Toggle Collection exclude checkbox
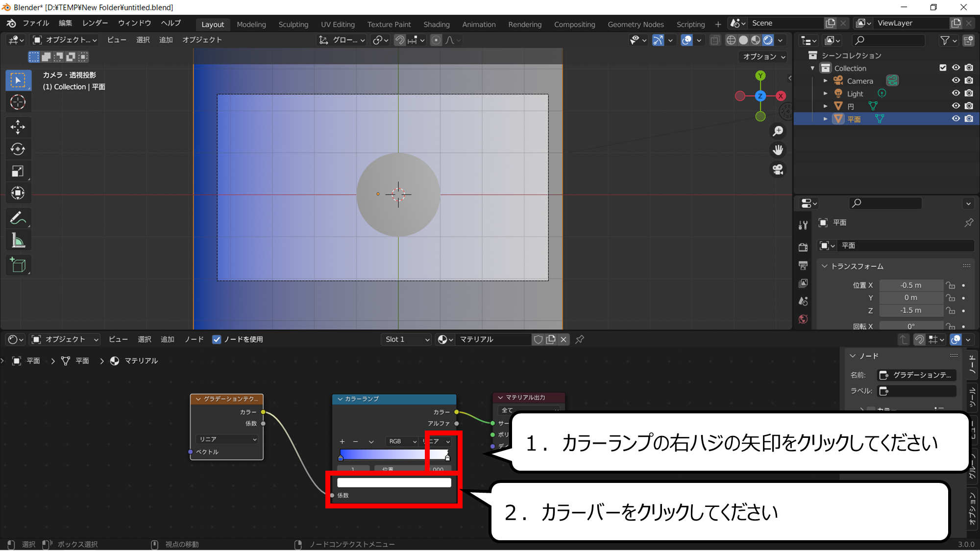This screenshot has height=551, width=980. 943,68
